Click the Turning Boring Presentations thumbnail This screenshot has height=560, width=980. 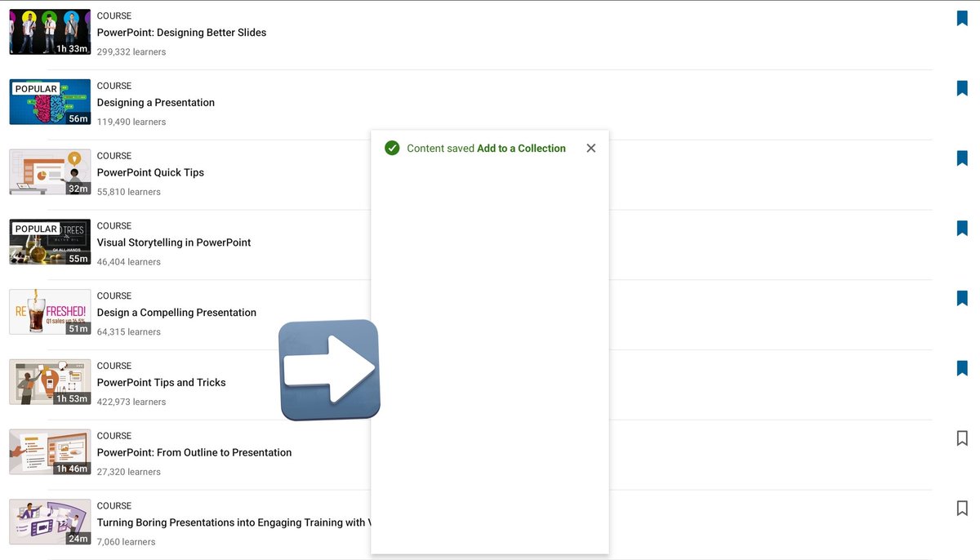(x=50, y=522)
